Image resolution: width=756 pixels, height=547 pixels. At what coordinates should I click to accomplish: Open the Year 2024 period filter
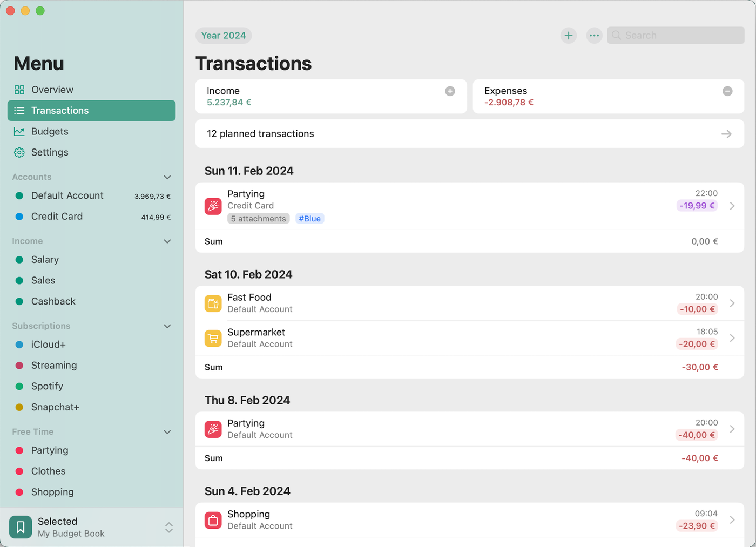pyautogui.click(x=224, y=36)
